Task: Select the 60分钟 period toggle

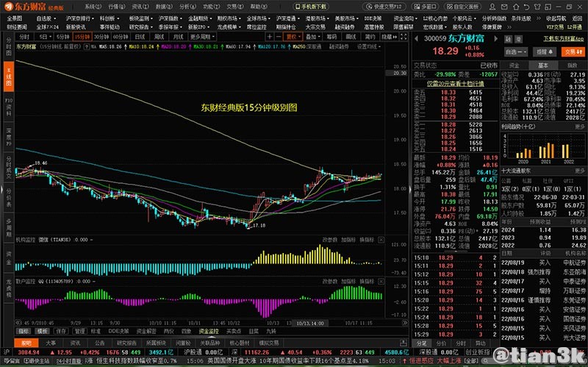Action: pos(121,36)
